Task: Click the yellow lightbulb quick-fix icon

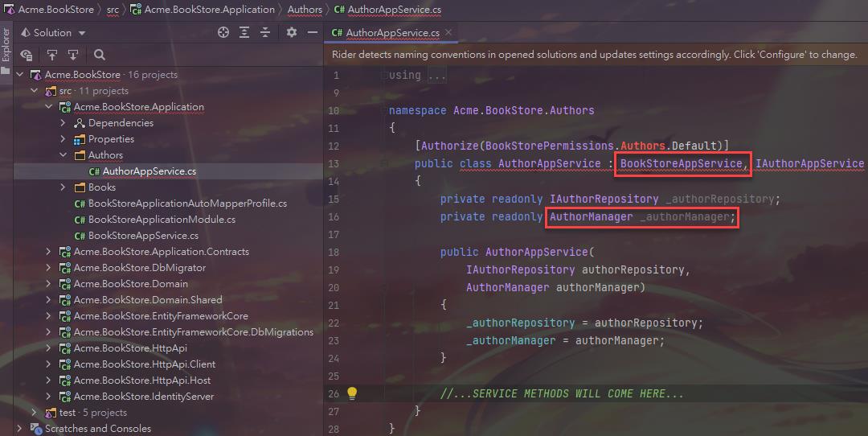Action: point(351,393)
